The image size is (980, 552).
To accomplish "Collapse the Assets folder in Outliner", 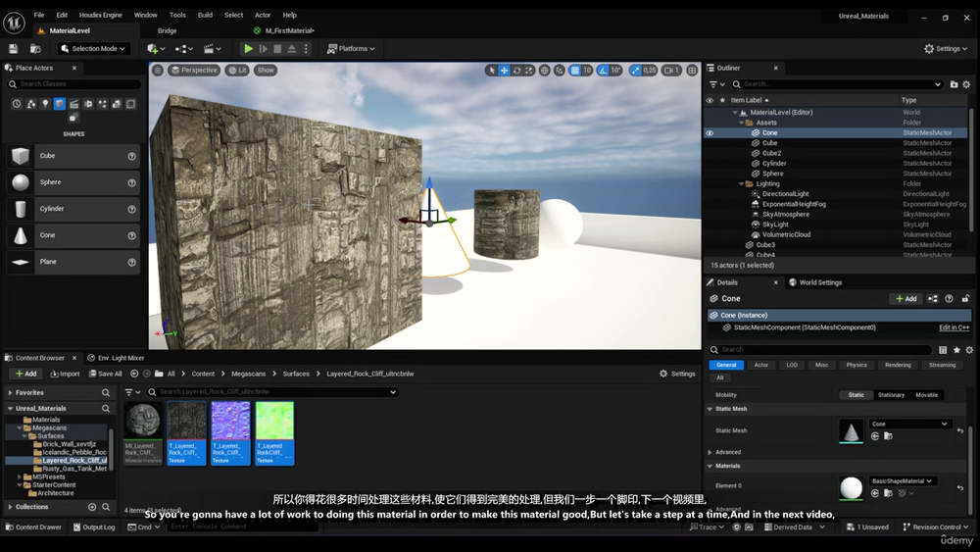I will coord(741,123).
